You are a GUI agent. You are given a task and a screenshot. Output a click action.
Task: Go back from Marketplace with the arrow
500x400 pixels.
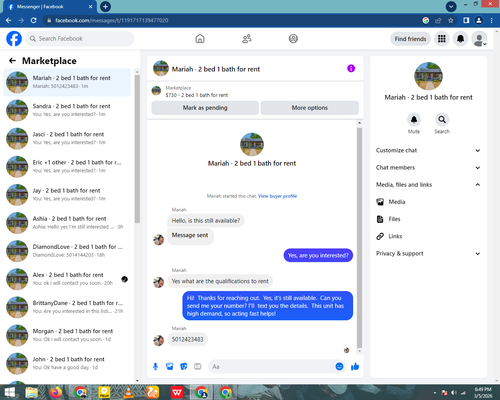[x=12, y=60]
